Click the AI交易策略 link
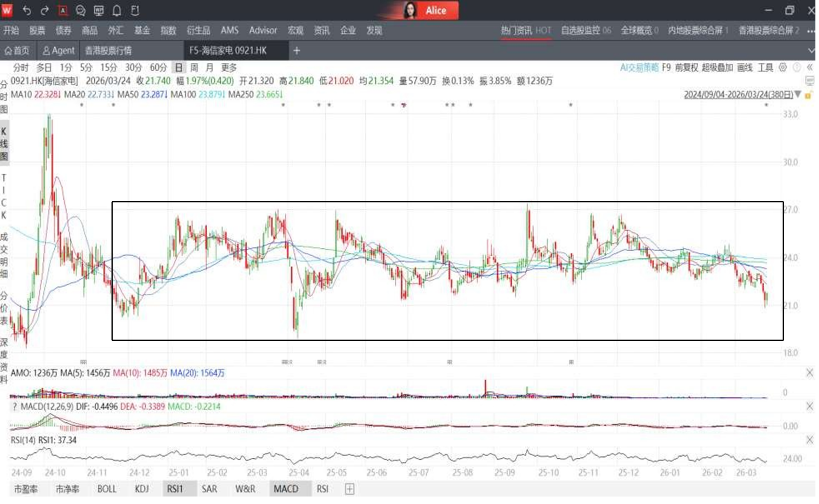The image size is (819, 504). (639, 68)
